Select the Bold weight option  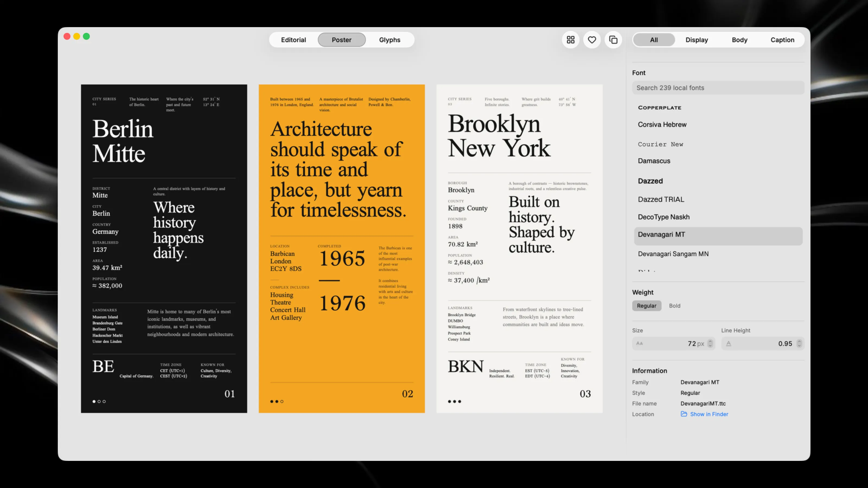(x=675, y=306)
